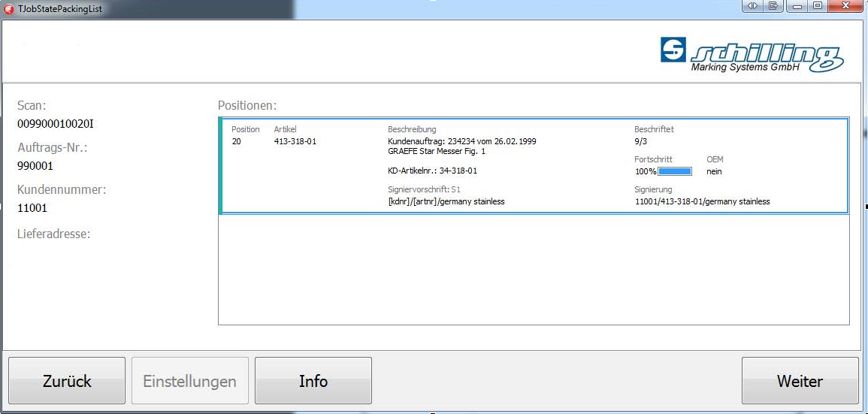
Task: Click article number 413-318-01
Action: (295, 141)
